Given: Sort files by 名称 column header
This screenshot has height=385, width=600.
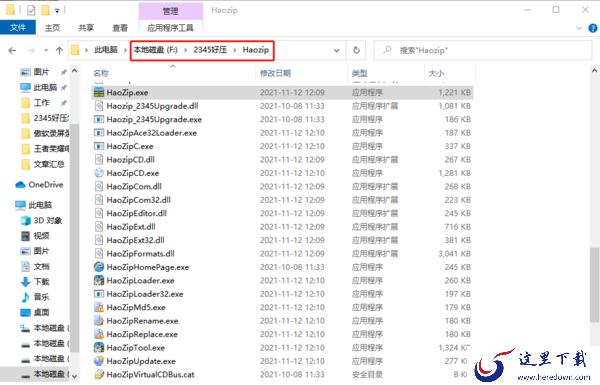Looking at the screenshot, I should tap(101, 73).
